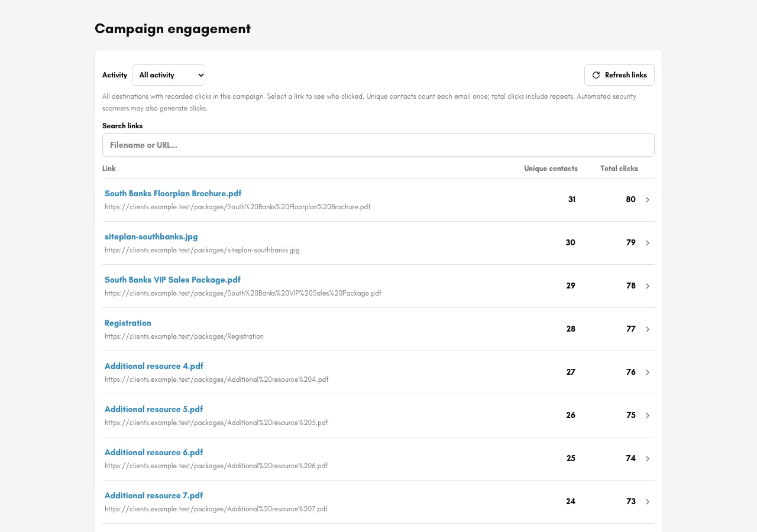This screenshot has height=532, width=757.
Task: Click the Unique contacts column header
Action: pyautogui.click(x=551, y=168)
